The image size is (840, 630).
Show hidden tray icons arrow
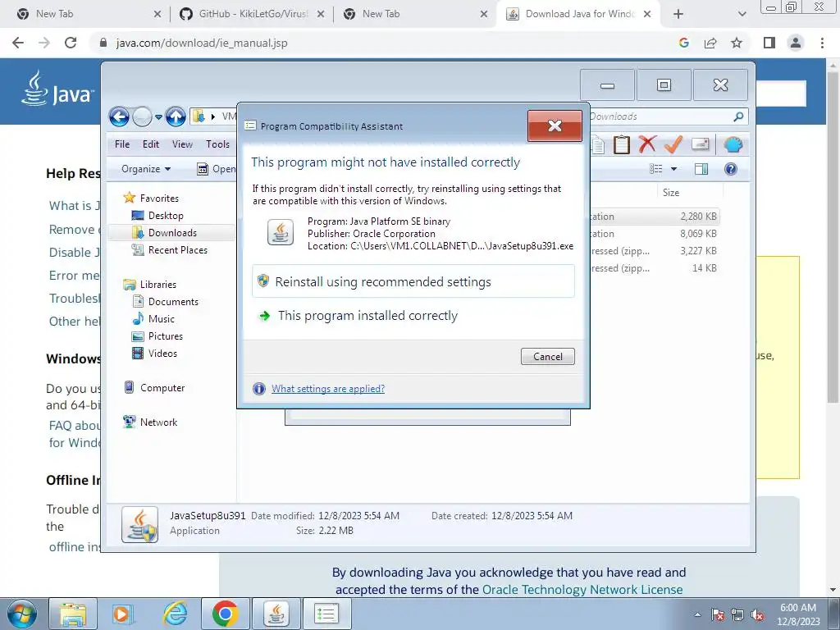coord(697,614)
